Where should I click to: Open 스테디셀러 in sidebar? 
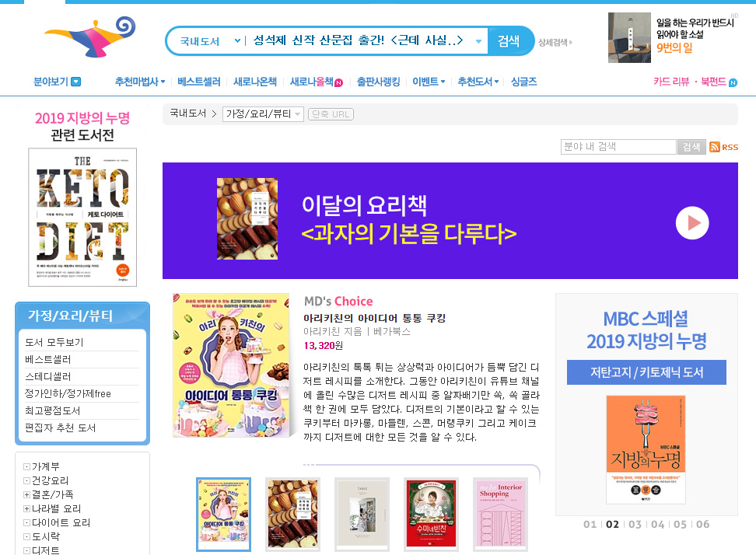pyautogui.click(x=47, y=377)
